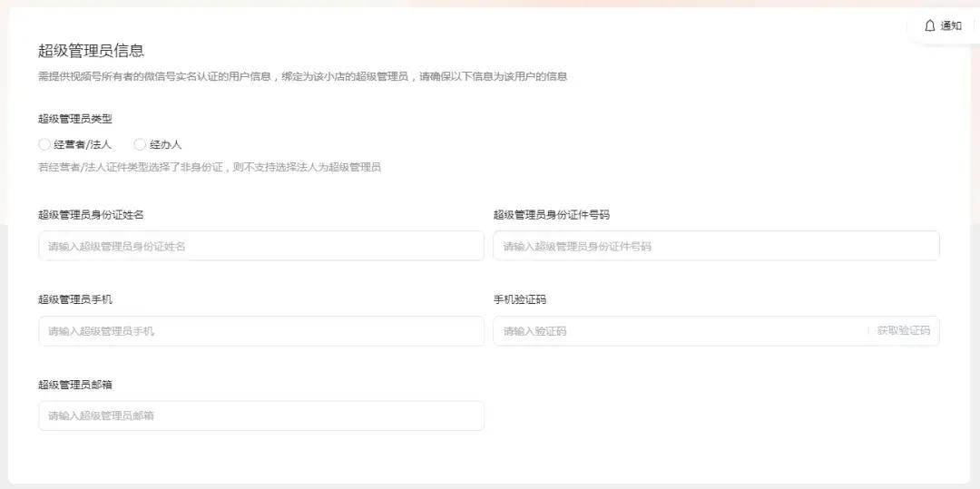Click the 手机验证码 field label

point(519,299)
